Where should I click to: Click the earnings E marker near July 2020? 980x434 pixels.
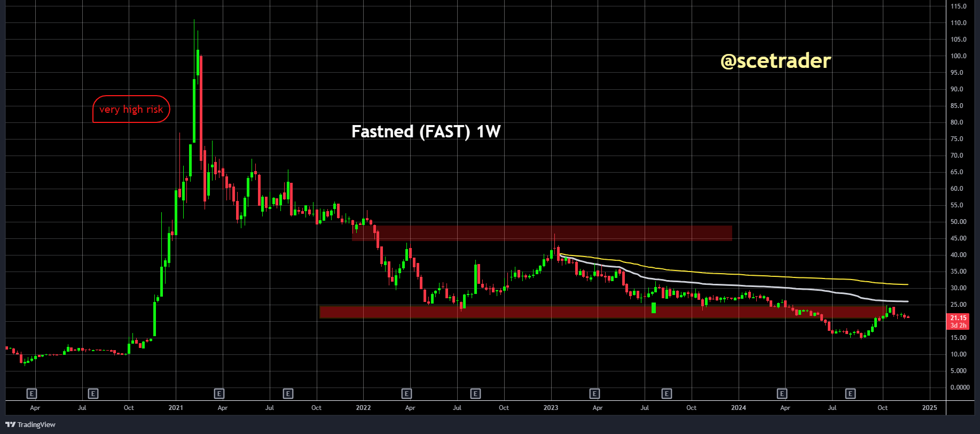[x=93, y=394]
